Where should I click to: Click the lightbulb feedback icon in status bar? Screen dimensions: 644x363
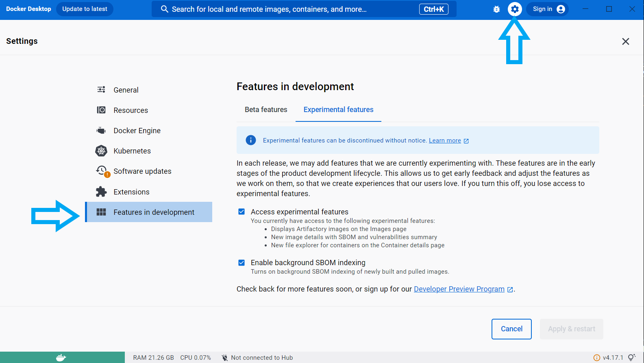point(632,357)
